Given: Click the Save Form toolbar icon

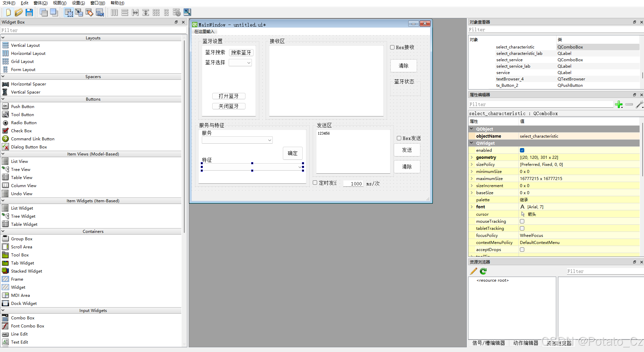Looking at the screenshot, I should pyautogui.click(x=30, y=12).
